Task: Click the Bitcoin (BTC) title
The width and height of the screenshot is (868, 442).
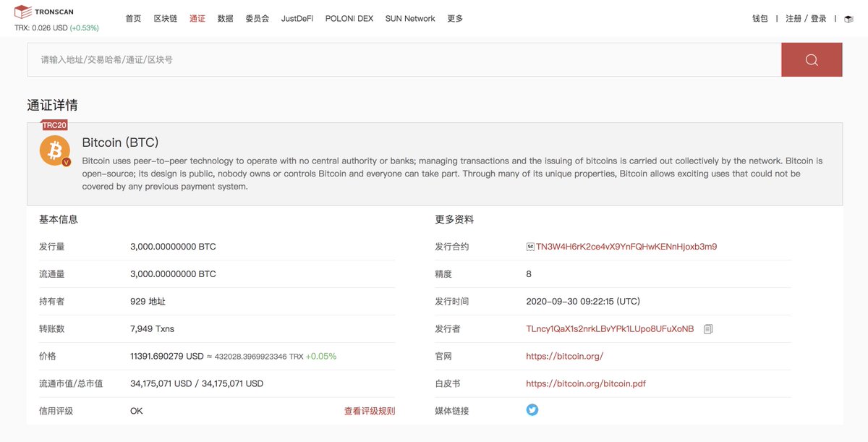Action: [x=120, y=143]
